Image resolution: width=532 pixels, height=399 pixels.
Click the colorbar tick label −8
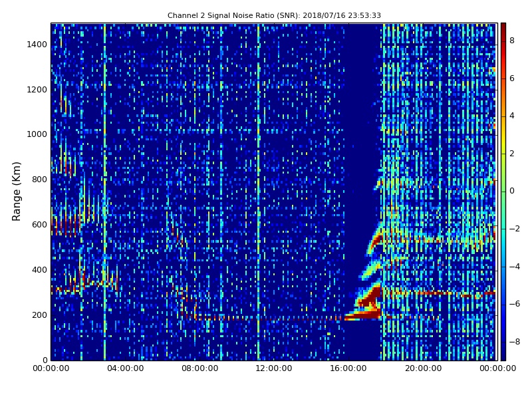tap(514, 342)
